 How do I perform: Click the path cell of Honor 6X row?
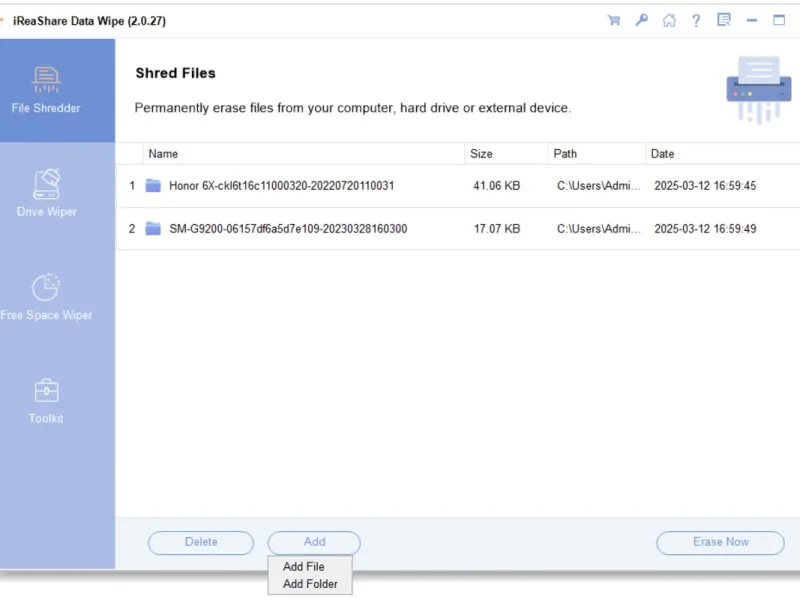[x=598, y=186]
